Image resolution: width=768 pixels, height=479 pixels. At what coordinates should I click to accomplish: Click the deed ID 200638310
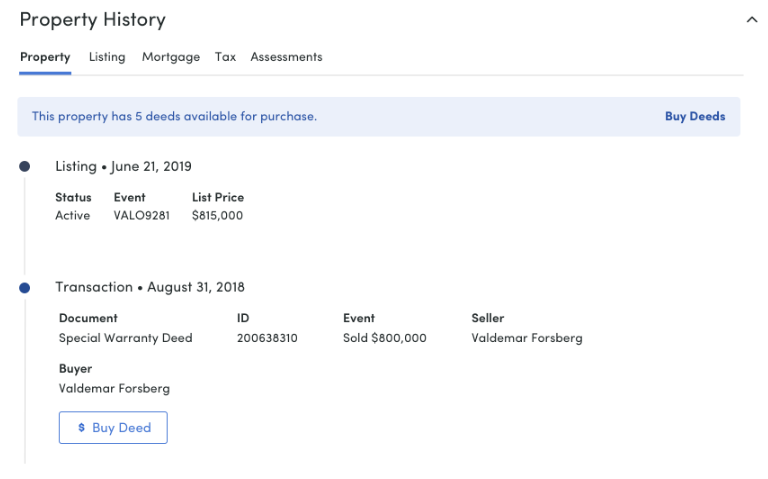267,338
